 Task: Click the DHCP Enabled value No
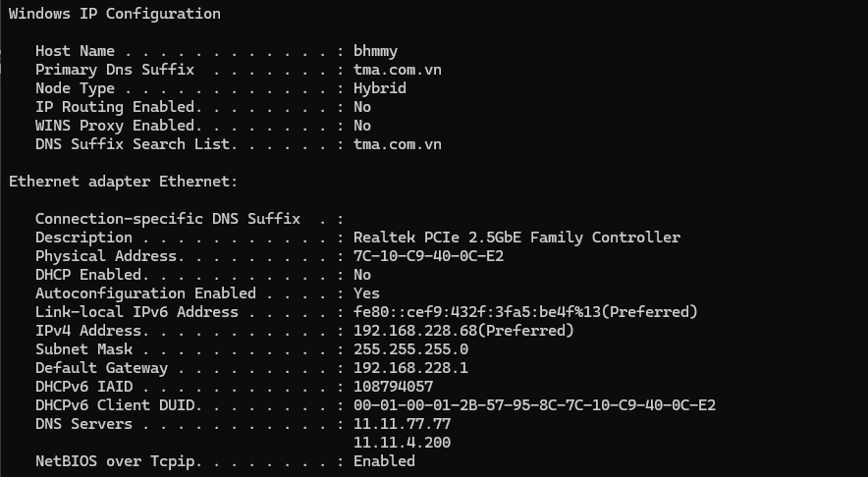362,275
